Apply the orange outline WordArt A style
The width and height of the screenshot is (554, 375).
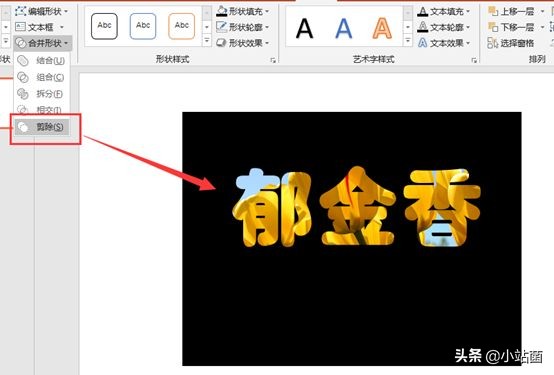(382, 28)
